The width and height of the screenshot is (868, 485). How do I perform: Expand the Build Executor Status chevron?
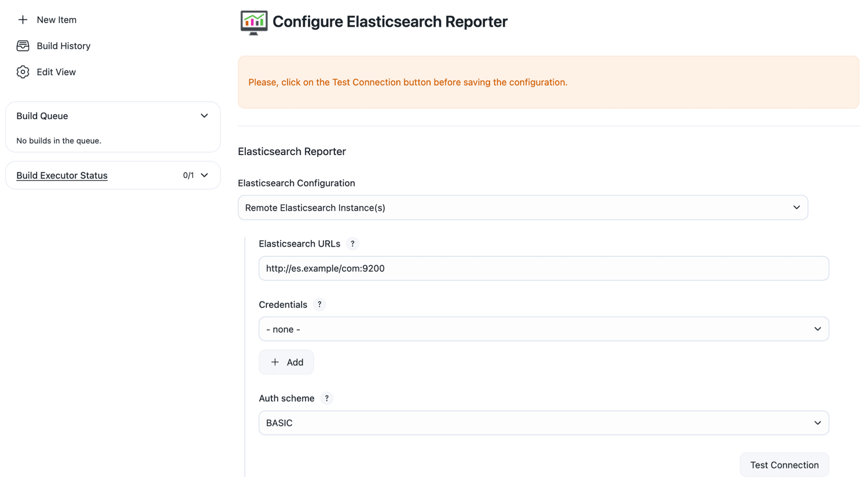[204, 175]
